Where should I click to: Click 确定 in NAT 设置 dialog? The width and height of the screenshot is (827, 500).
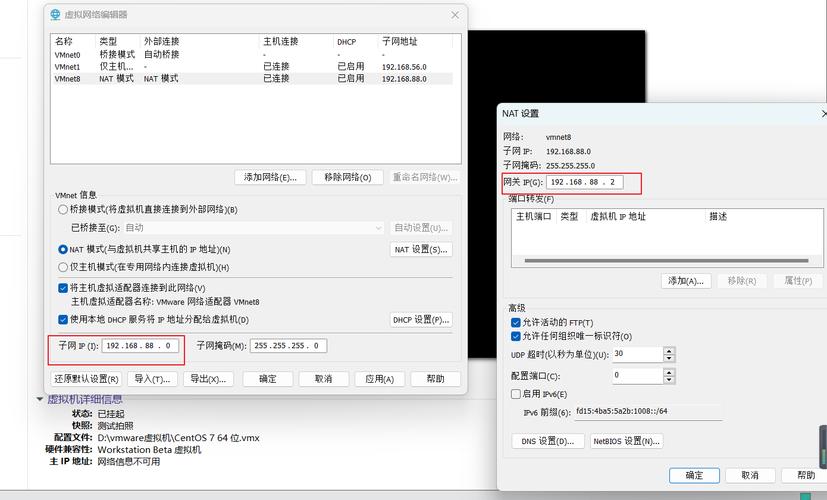[694, 475]
